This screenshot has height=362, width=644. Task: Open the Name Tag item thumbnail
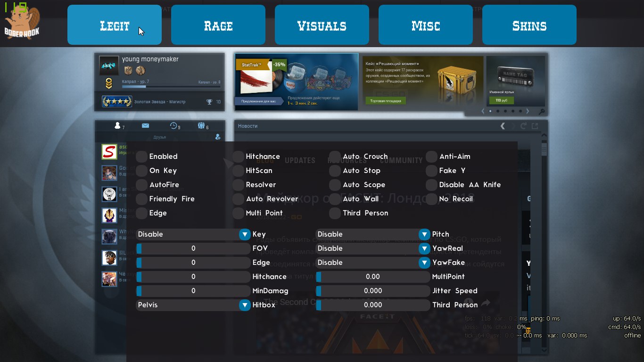coord(516,76)
